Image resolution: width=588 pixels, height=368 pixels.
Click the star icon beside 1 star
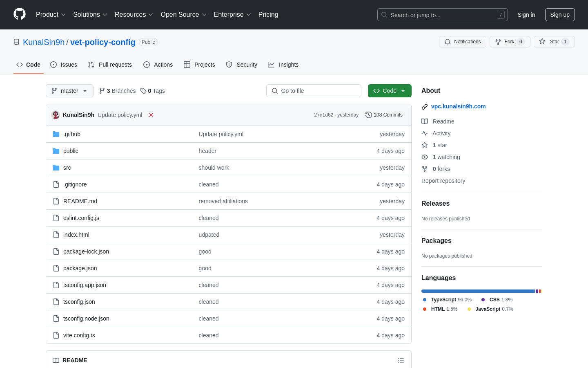click(x=425, y=145)
